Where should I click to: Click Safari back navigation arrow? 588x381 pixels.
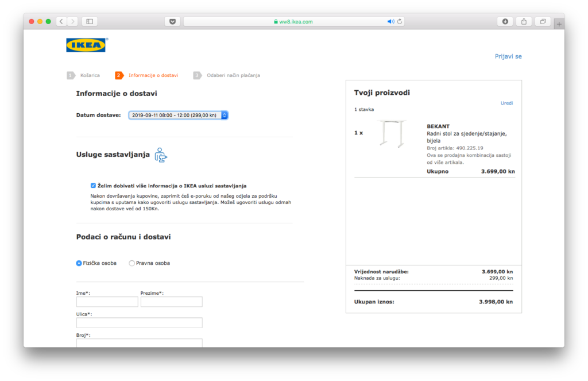pos(61,21)
